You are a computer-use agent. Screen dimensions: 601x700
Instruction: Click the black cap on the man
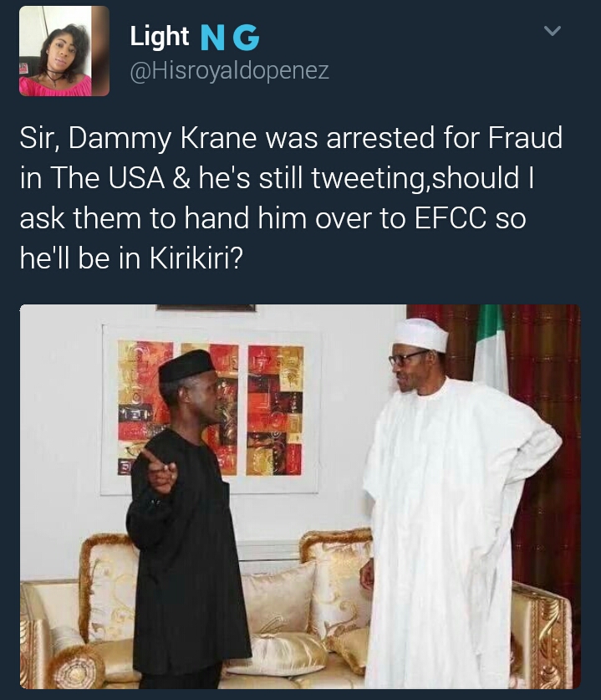pyautogui.click(x=186, y=365)
